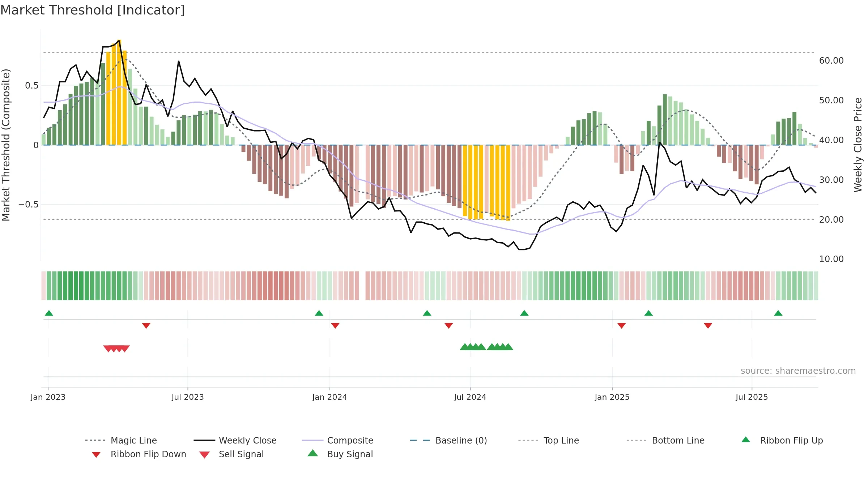
Task: Click the 50.00 price axis label
Action: click(x=831, y=100)
